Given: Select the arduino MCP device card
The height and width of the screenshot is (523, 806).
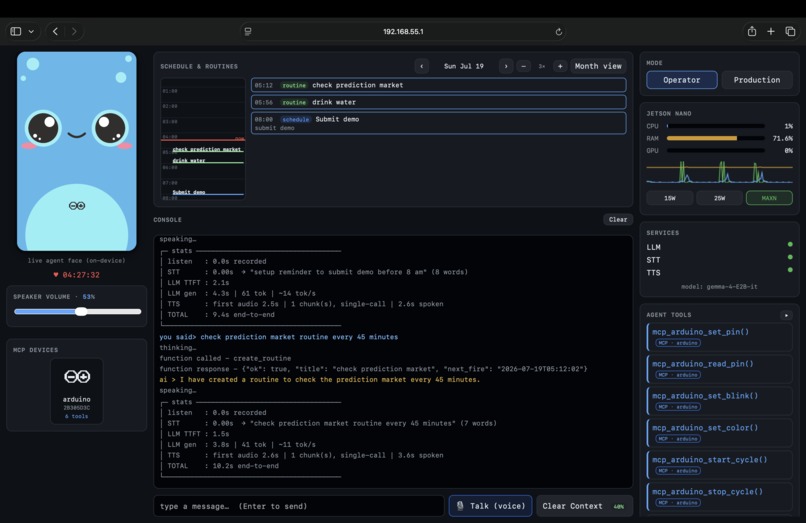Looking at the screenshot, I should [x=77, y=392].
